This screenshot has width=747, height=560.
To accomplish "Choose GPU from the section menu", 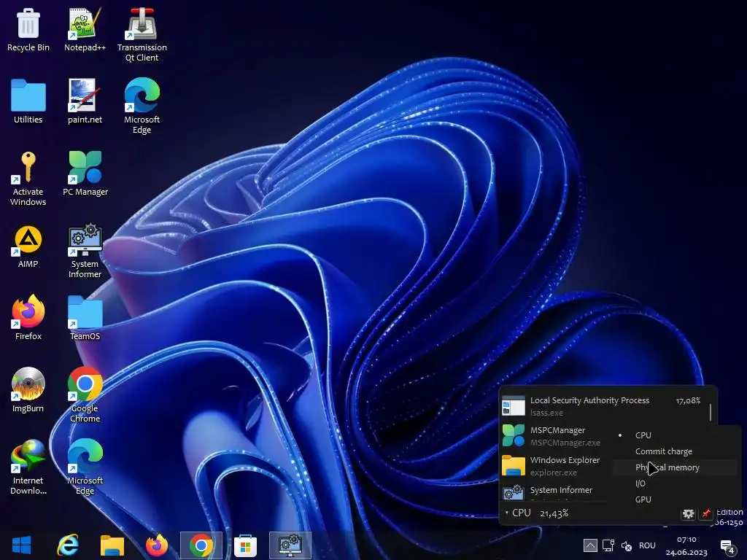I will pyautogui.click(x=675, y=499).
